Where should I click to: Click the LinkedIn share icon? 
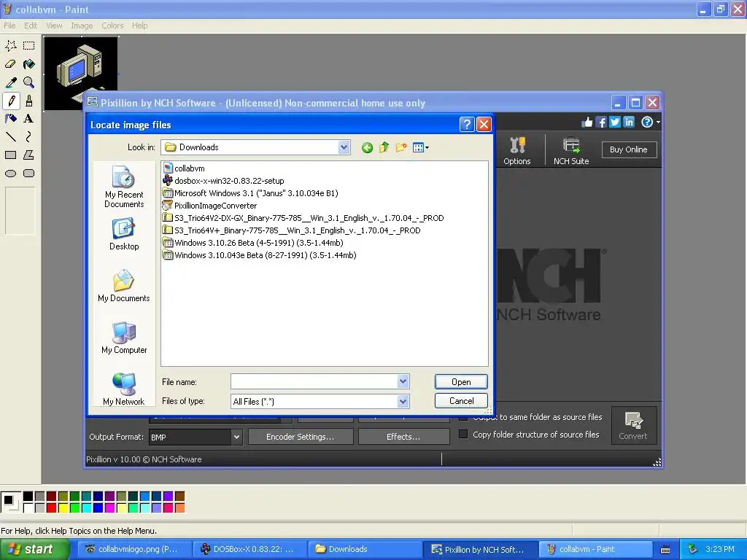tap(629, 122)
